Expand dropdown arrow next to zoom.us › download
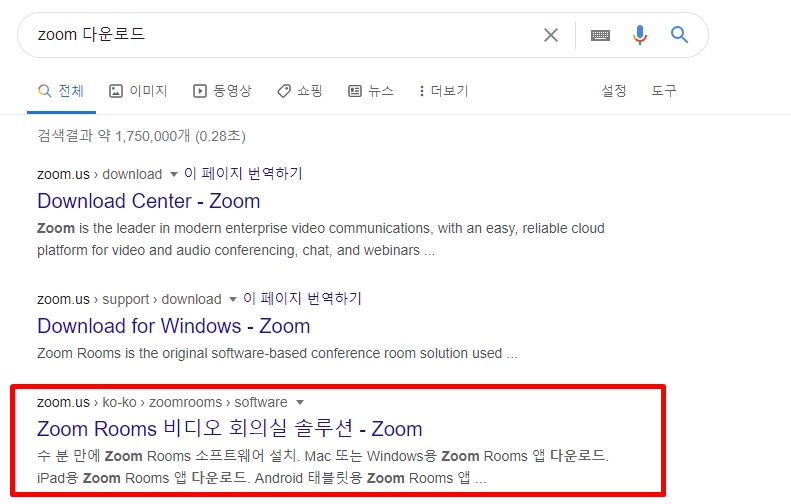Image resolution: width=791 pixels, height=504 pixels. click(x=174, y=175)
